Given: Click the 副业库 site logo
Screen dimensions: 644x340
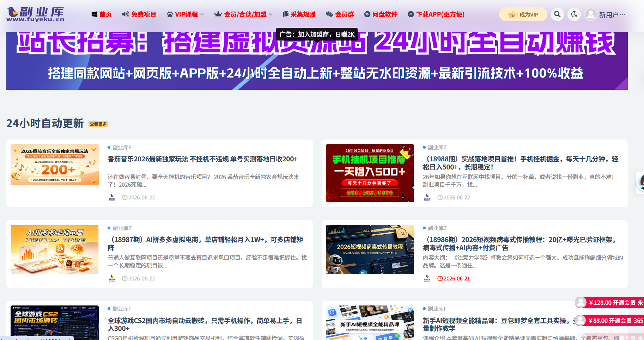Looking at the screenshot, I should click(x=35, y=14).
